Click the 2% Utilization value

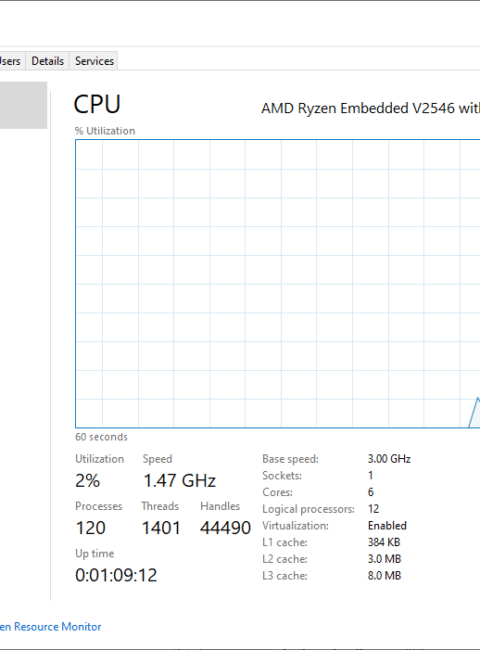pos(87,480)
